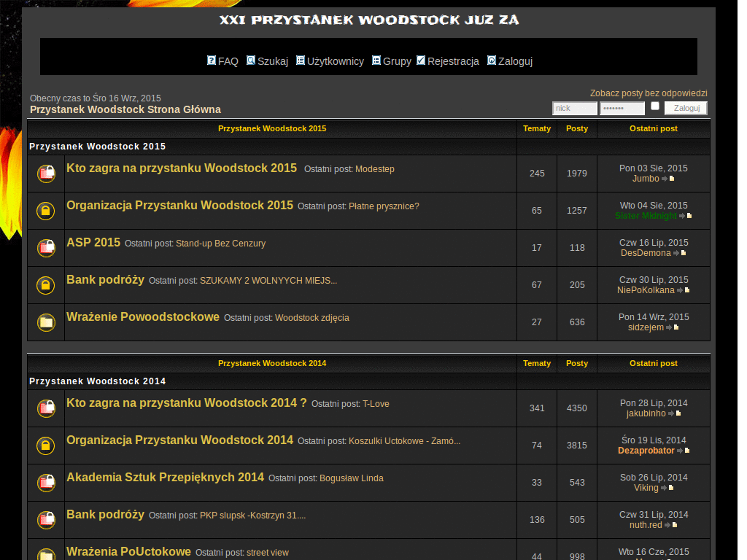This screenshot has height=560, width=747.
Task: Click status icon for Akademia Sztuk Przepięknych 2014
Action: [x=46, y=483]
